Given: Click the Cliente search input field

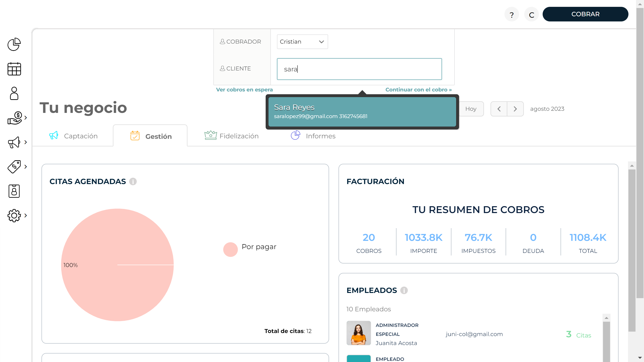Looking at the screenshot, I should pos(359,69).
